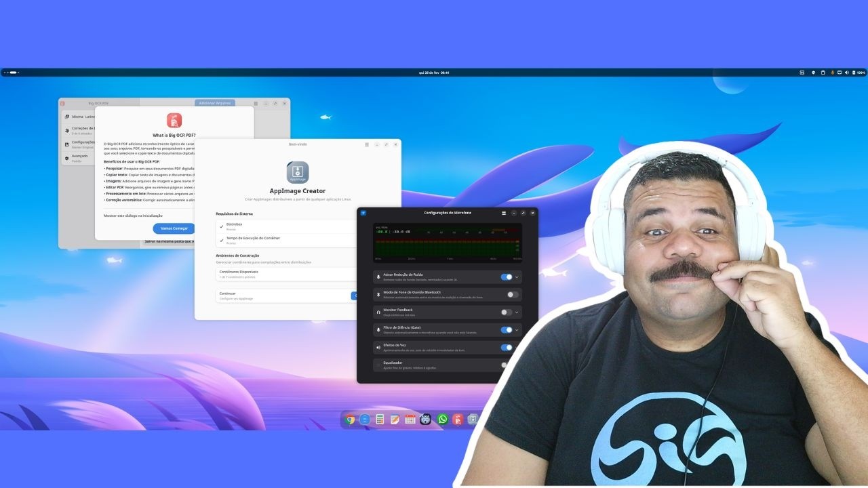Open AppImage Creator gray dock icon

coord(472,420)
